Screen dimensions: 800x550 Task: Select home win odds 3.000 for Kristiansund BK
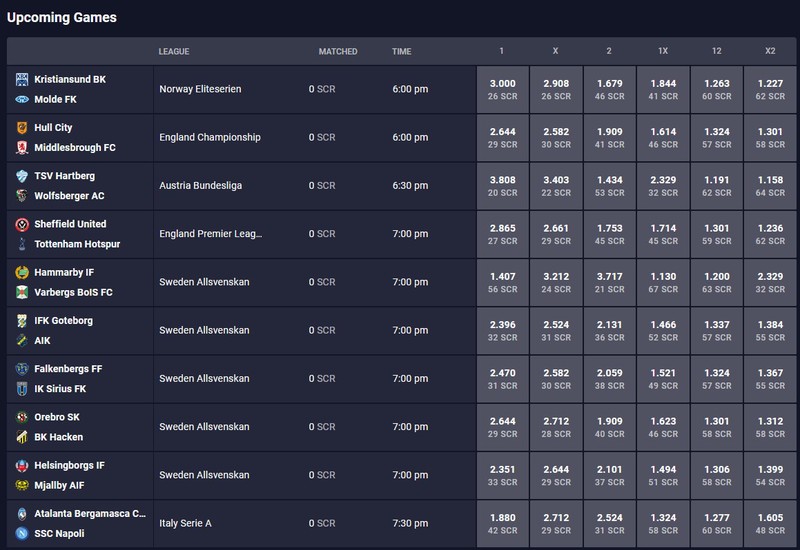[503, 89]
